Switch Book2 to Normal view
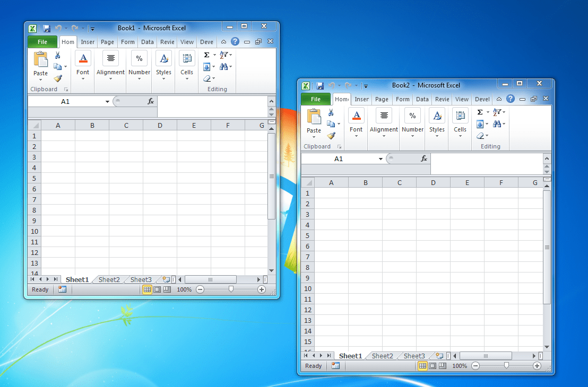This screenshot has width=588, height=387. tap(422, 366)
